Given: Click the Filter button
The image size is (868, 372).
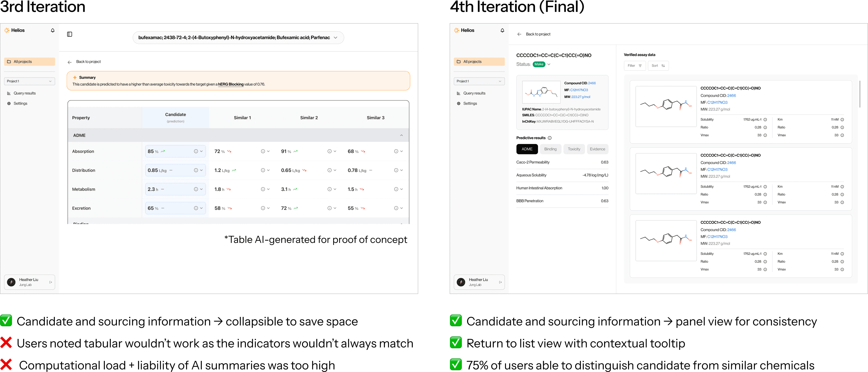Looking at the screenshot, I should (x=634, y=66).
